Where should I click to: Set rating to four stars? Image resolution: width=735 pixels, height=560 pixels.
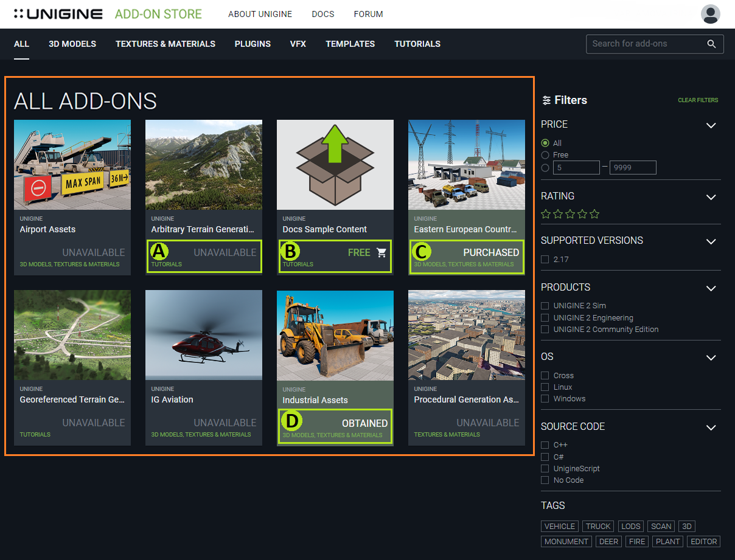[582, 214]
